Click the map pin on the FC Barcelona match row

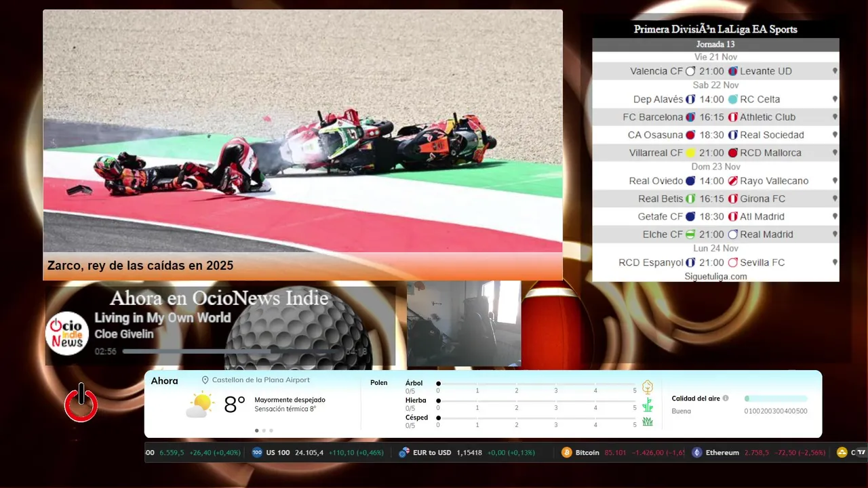coord(835,117)
